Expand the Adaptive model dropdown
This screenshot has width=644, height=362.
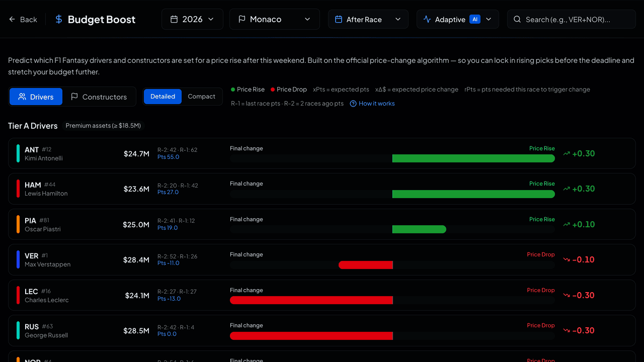pyautogui.click(x=457, y=19)
